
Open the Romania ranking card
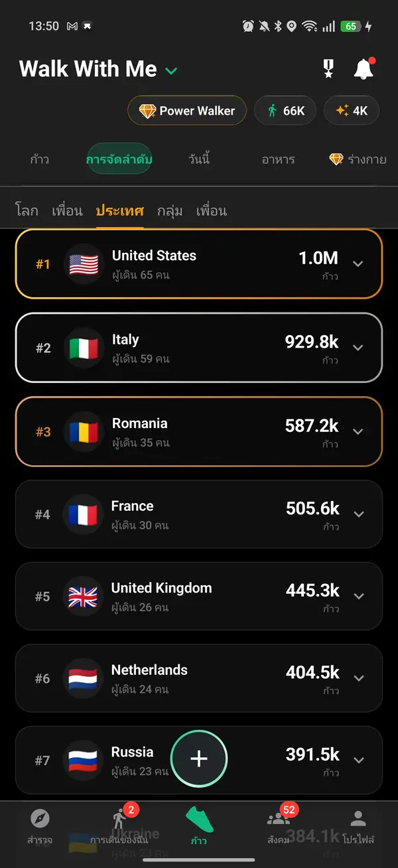coord(199,431)
